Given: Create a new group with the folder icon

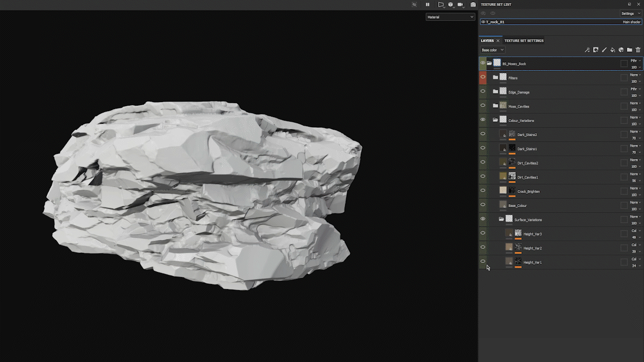Looking at the screenshot, I should 629,50.
